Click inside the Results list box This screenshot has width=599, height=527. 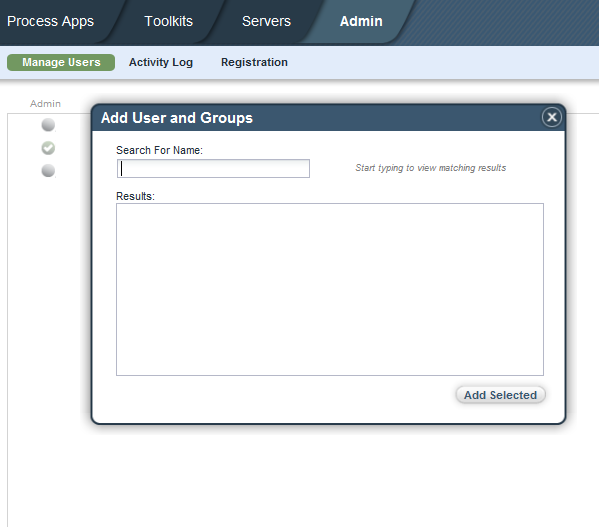tap(330, 289)
